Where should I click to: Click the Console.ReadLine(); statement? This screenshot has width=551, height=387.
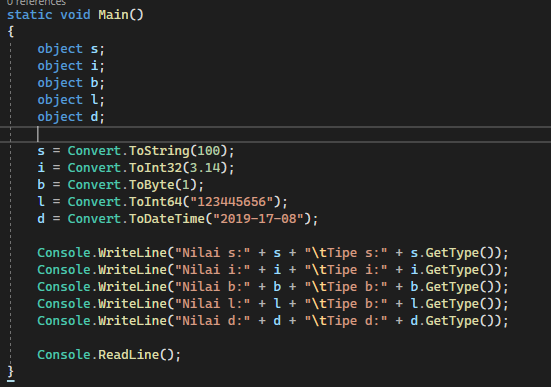109,355
